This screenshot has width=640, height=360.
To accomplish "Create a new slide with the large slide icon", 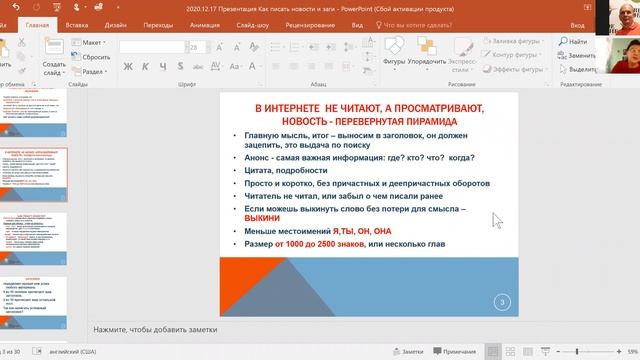I will tap(54, 47).
